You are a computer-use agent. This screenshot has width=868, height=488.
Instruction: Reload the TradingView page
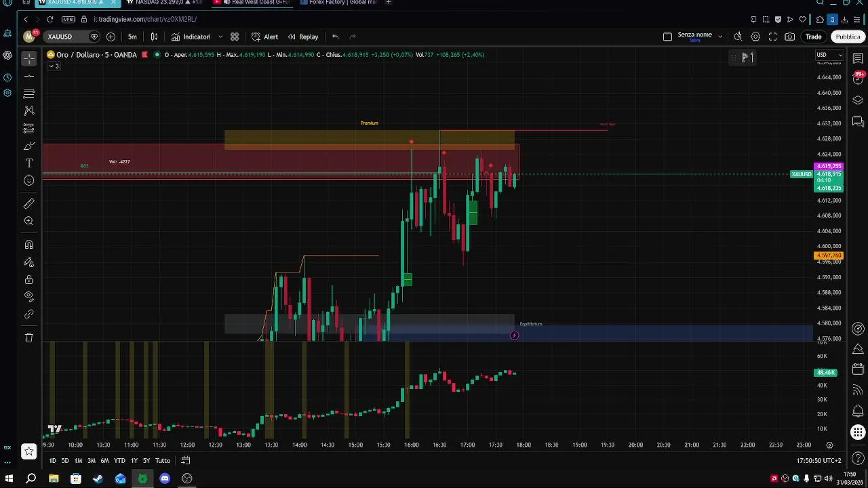click(x=50, y=20)
